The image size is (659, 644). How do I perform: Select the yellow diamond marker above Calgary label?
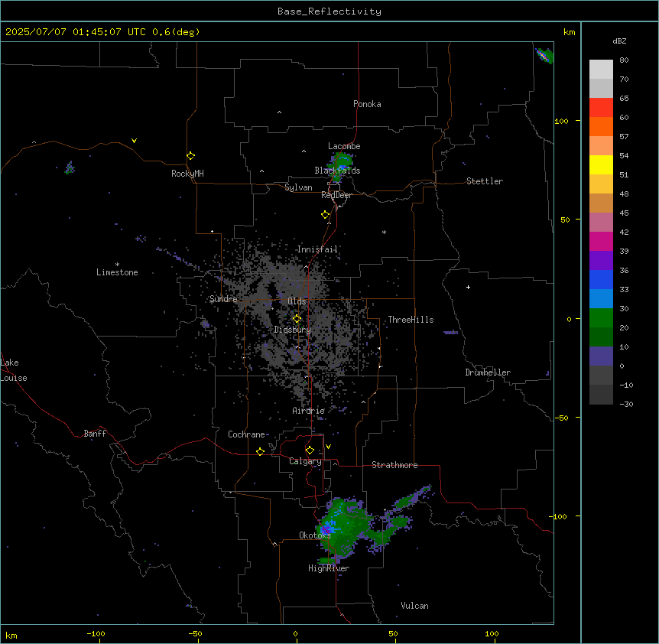click(x=310, y=450)
